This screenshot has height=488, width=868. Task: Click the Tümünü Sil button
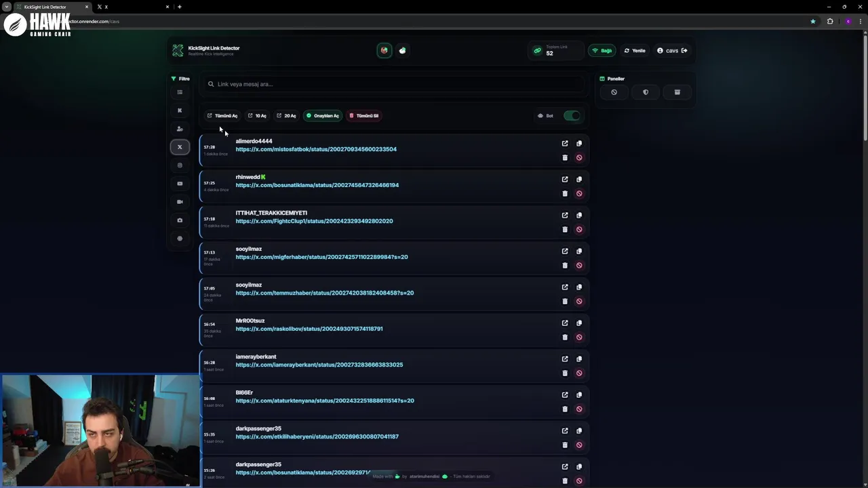click(x=364, y=116)
